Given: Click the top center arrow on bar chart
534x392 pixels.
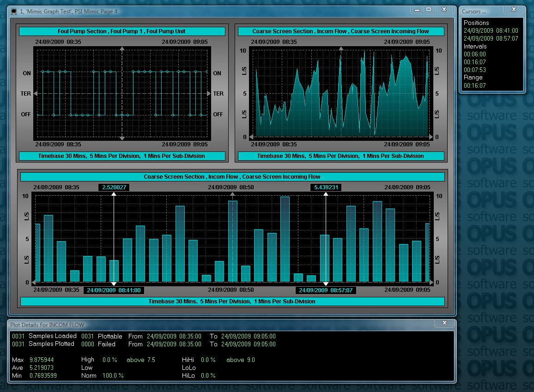Looking at the screenshot, I should 232,194.
